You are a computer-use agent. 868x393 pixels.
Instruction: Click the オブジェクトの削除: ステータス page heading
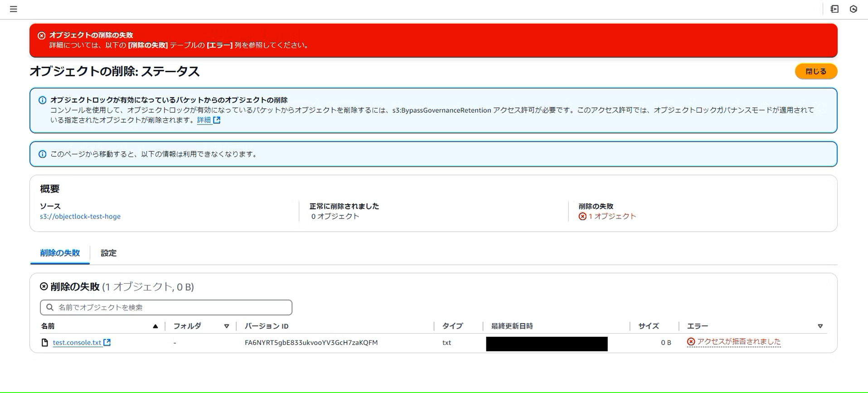[115, 72]
